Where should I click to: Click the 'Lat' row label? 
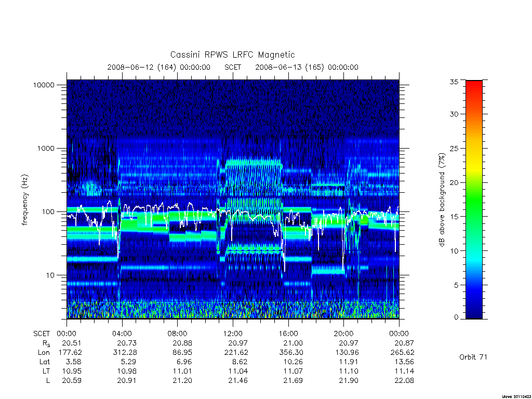[x=45, y=362]
